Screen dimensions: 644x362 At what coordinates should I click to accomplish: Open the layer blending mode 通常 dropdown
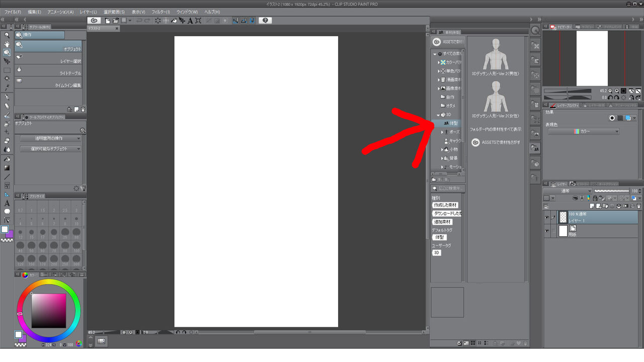[568, 191]
